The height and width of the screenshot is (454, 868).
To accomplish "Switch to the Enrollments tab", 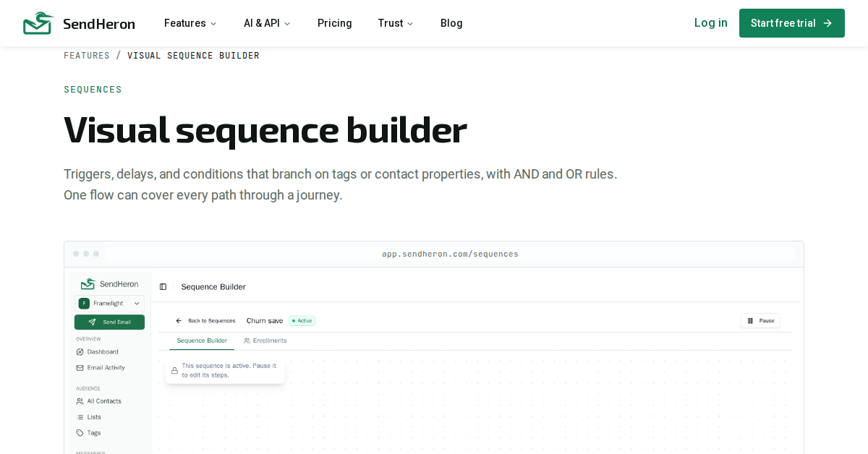I will tap(265, 340).
